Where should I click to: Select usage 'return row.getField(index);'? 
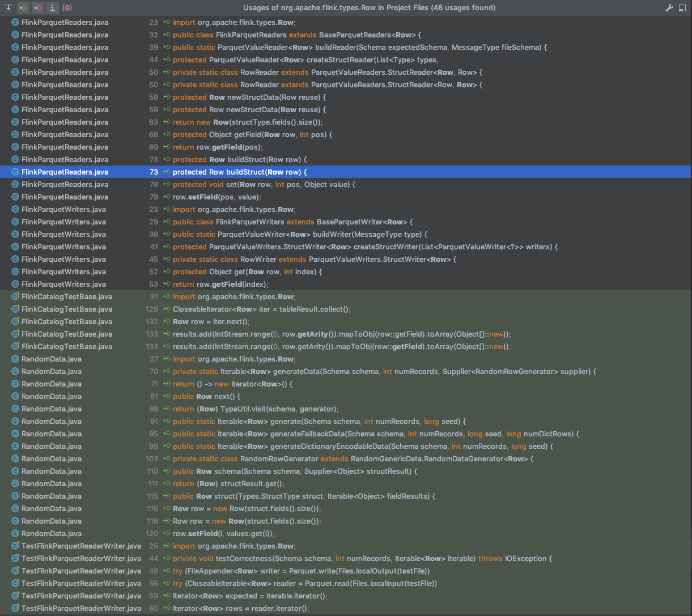pos(220,284)
